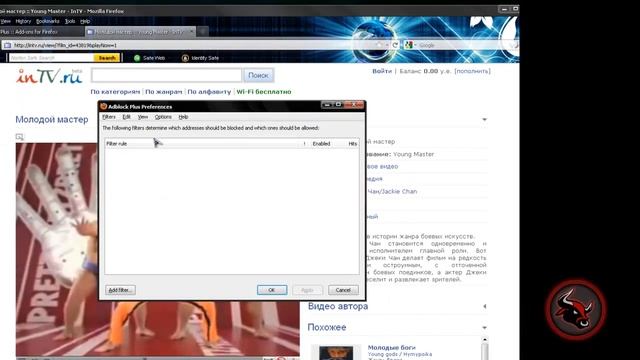Screen dimensions: 640x360
Task: Click the yellow Norton Search button
Action: [x=107, y=58]
